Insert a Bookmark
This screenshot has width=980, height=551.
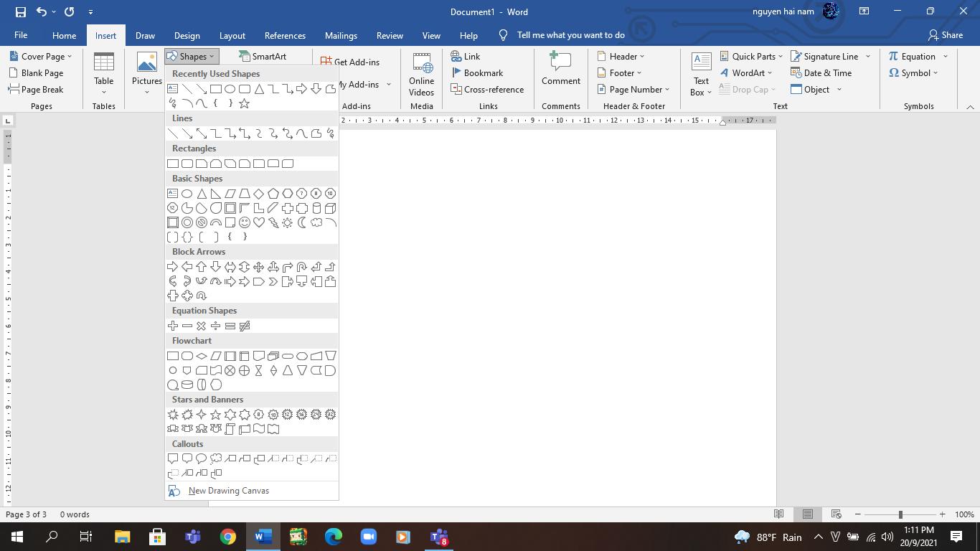[x=476, y=73]
